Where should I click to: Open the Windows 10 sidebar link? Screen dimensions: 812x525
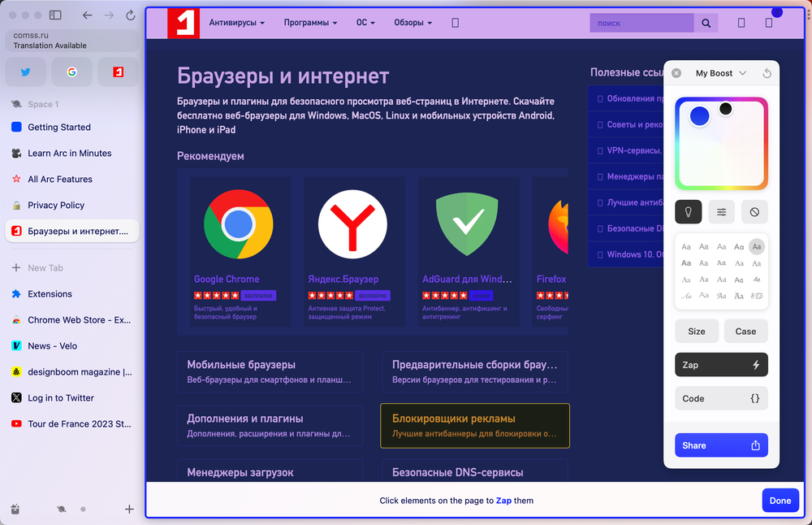(x=626, y=254)
